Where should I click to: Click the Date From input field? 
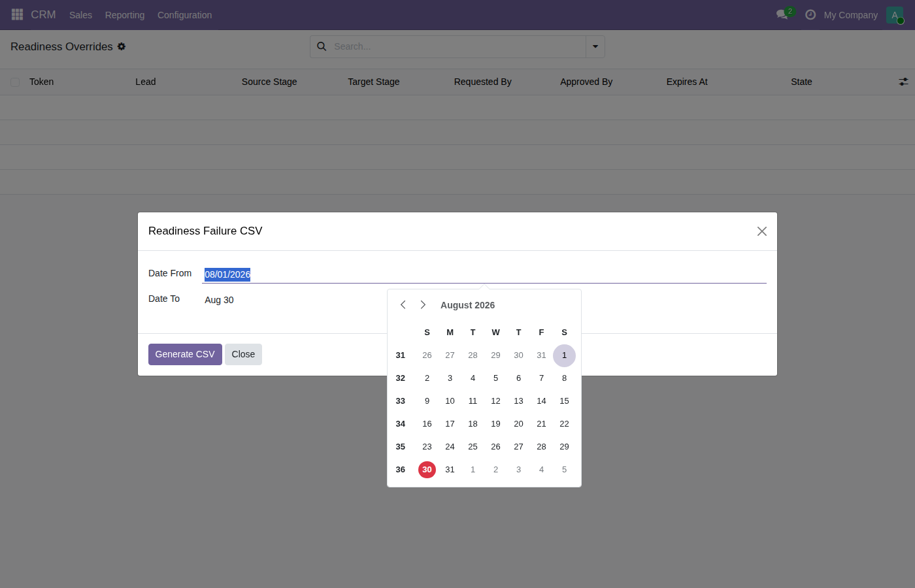click(x=484, y=274)
